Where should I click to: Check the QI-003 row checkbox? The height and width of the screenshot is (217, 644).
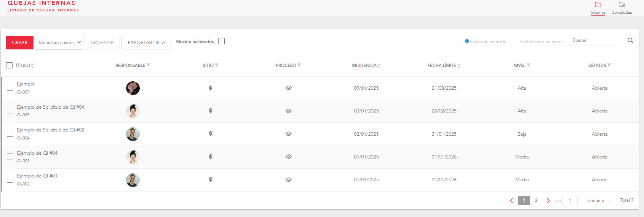(x=10, y=157)
